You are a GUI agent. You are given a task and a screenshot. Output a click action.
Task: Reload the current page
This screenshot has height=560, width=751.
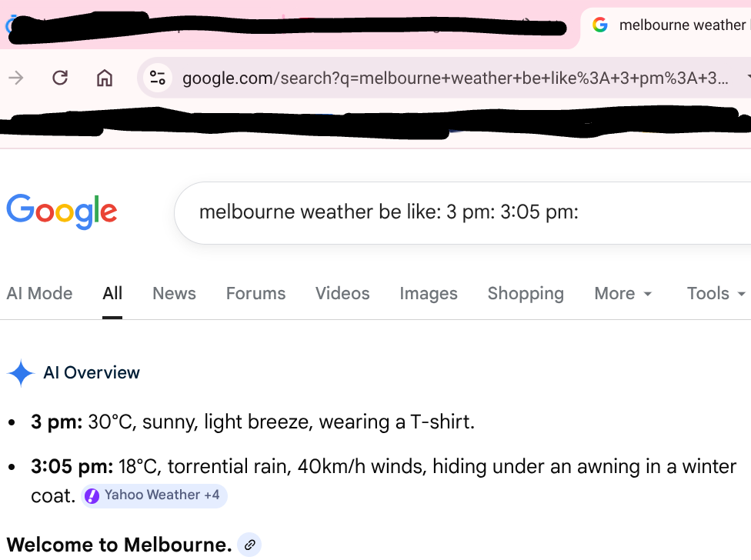pos(60,77)
